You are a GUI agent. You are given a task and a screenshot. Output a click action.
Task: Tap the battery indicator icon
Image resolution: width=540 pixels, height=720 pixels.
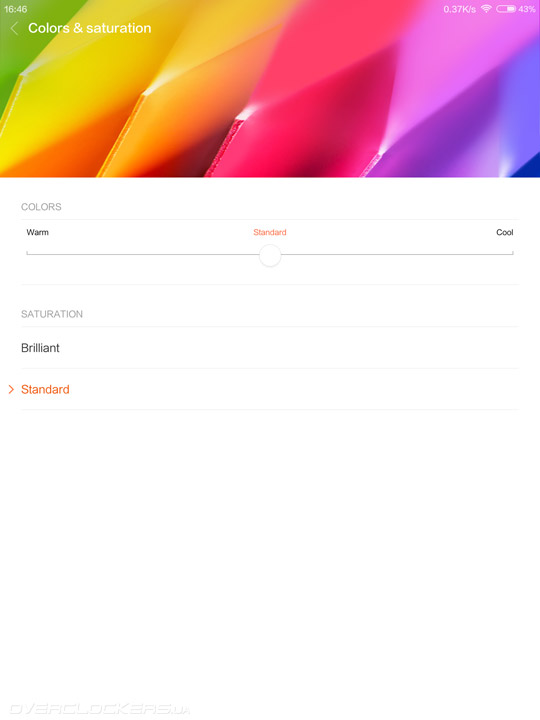click(x=506, y=9)
